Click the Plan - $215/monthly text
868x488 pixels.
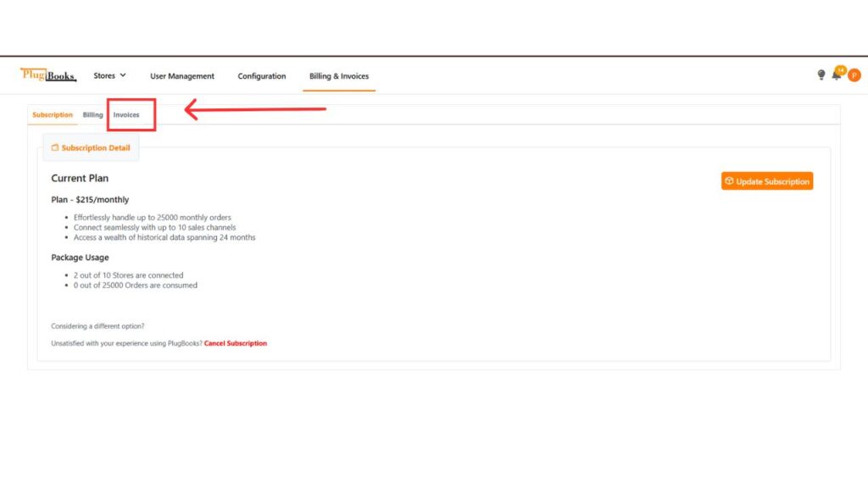pyautogui.click(x=90, y=200)
